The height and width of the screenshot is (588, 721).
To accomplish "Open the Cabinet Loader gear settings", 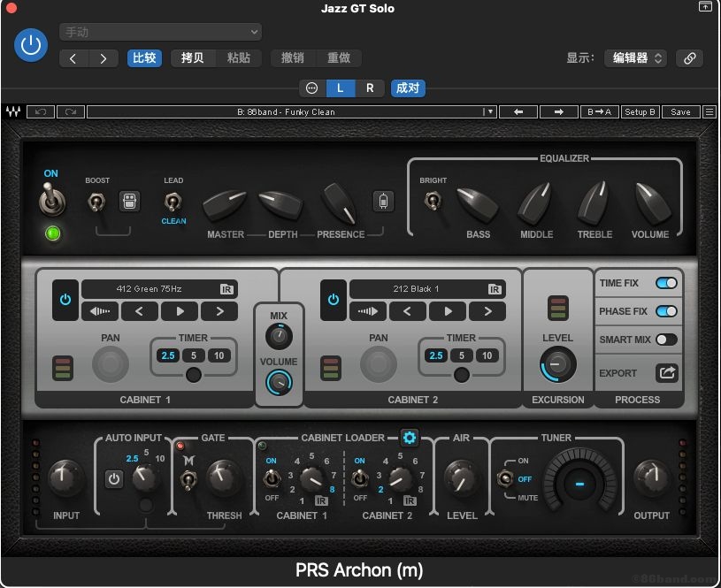I will [409, 437].
